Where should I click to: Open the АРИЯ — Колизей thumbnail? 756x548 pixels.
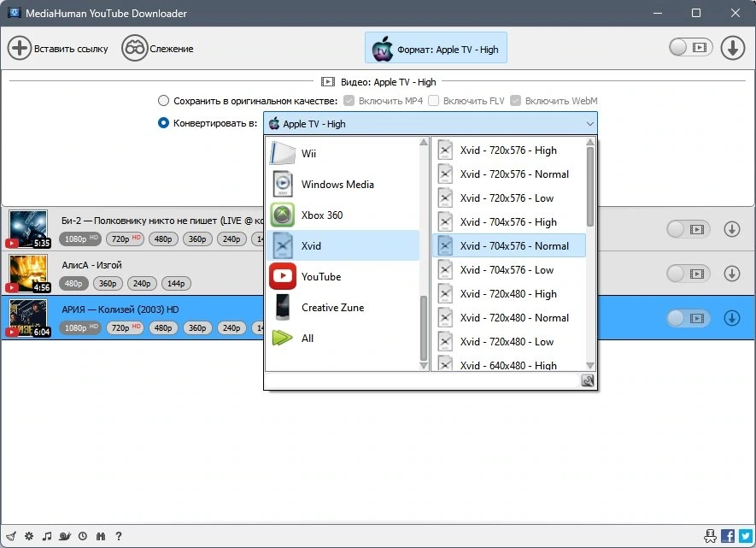coord(28,317)
